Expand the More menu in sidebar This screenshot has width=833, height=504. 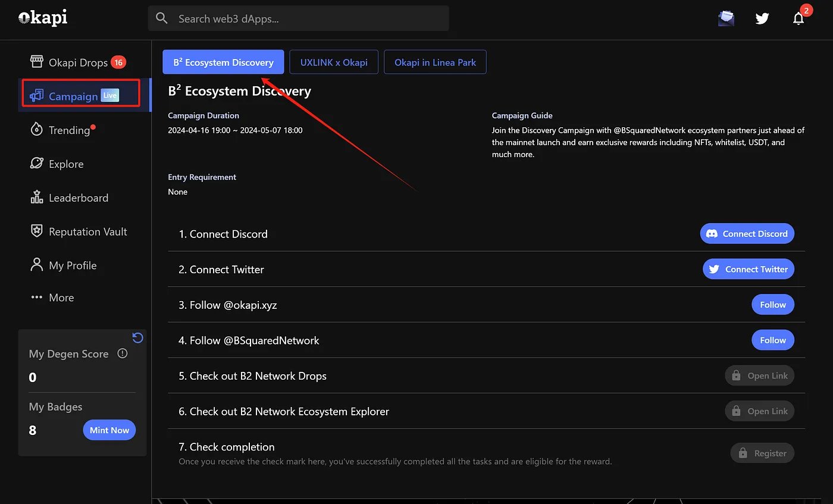pos(61,298)
